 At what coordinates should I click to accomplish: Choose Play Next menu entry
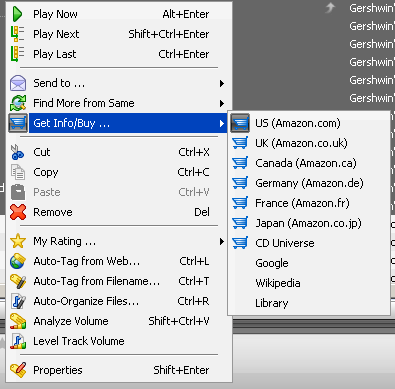pyautogui.click(x=119, y=34)
